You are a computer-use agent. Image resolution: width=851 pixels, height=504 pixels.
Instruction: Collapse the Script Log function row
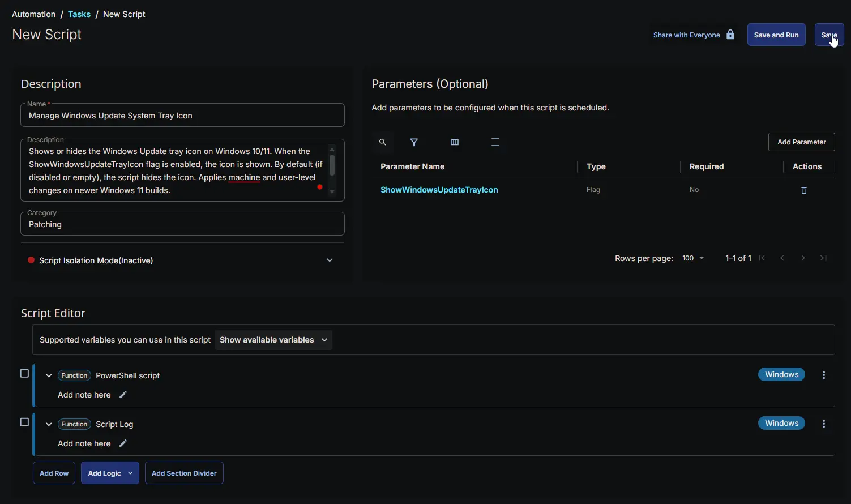[x=49, y=424]
